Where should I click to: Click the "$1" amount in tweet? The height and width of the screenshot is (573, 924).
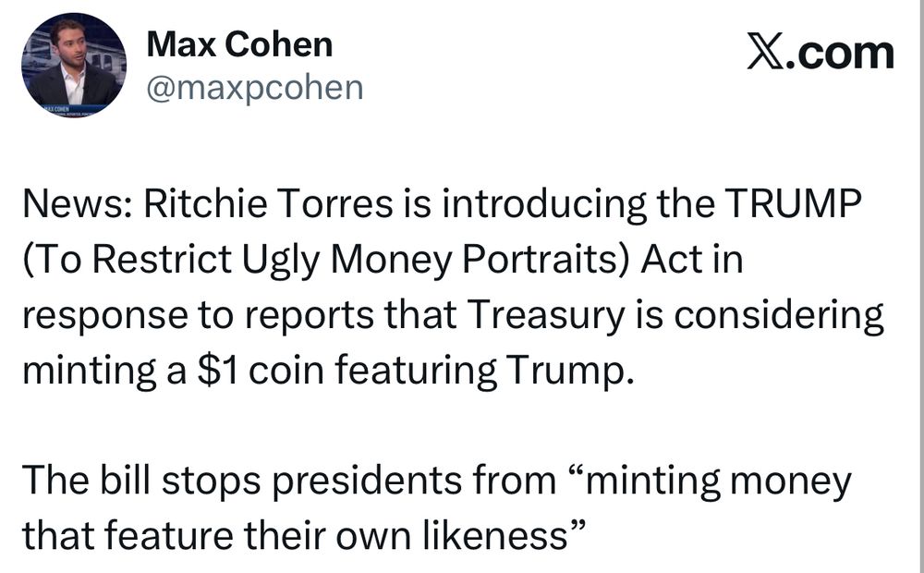[217, 371]
